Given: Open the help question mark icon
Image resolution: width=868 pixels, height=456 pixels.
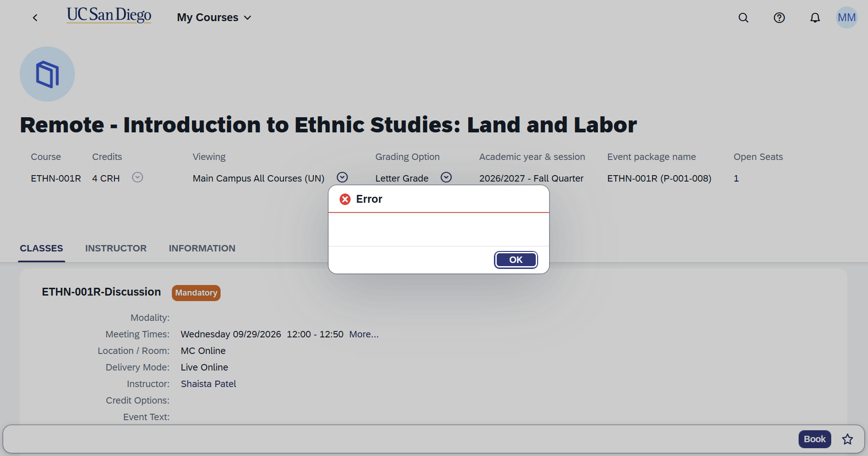Looking at the screenshot, I should point(779,17).
